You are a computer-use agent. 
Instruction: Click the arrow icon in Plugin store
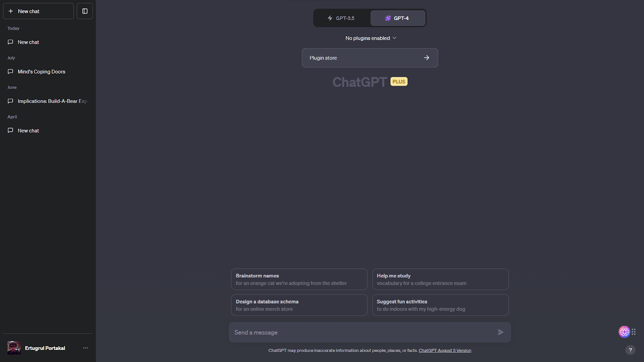point(427,58)
